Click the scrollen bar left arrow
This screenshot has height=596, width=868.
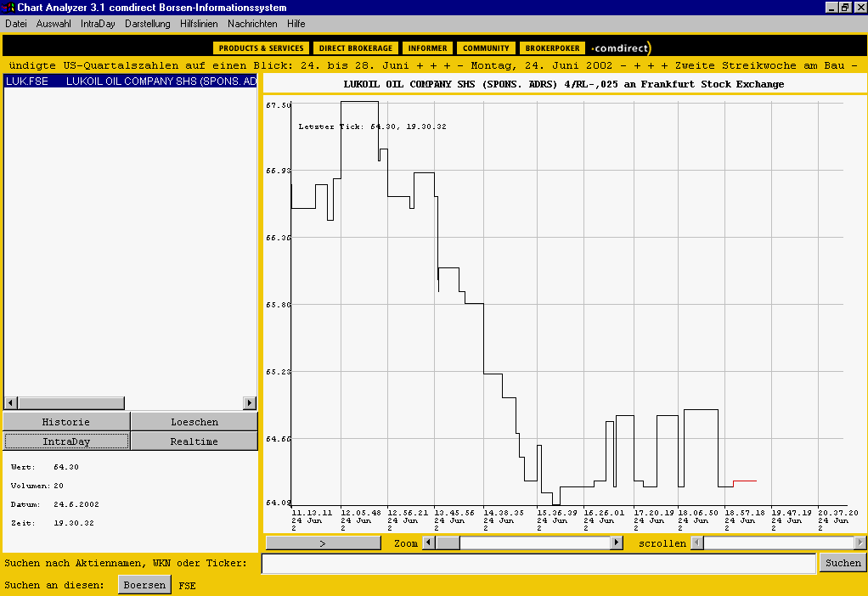click(697, 543)
